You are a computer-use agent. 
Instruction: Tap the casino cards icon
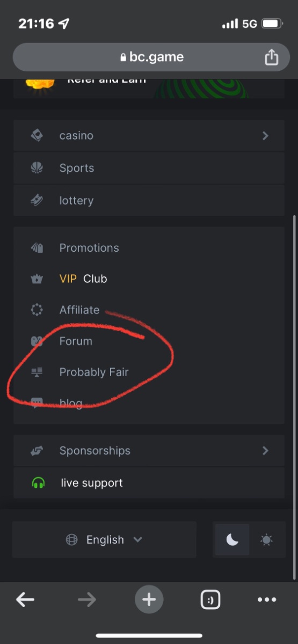click(37, 136)
